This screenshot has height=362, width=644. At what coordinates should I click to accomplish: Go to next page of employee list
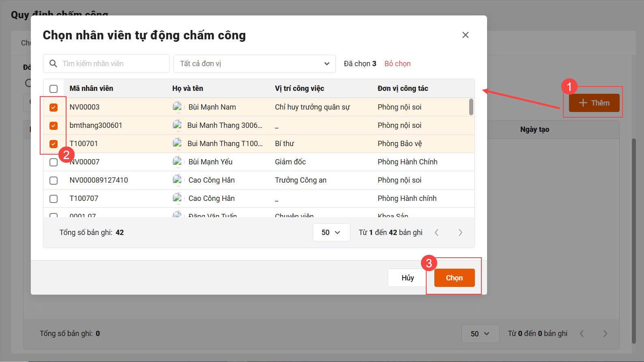click(460, 233)
